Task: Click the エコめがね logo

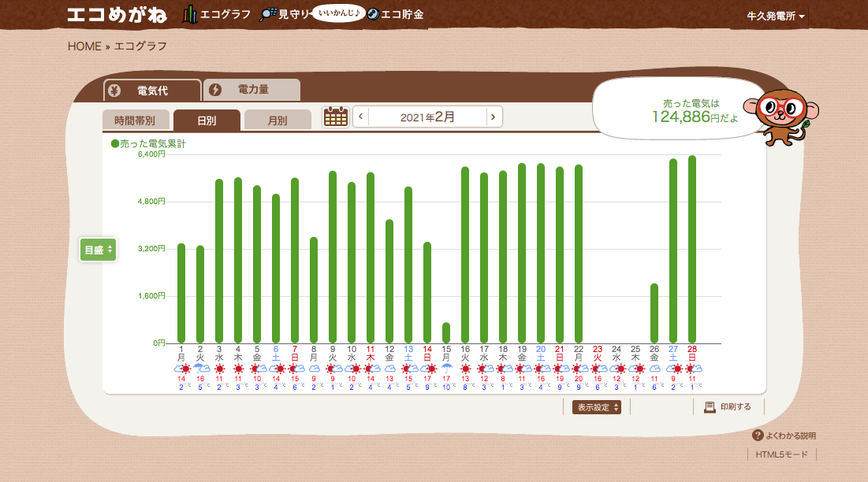Action: pyautogui.click(x=117, y=15)
